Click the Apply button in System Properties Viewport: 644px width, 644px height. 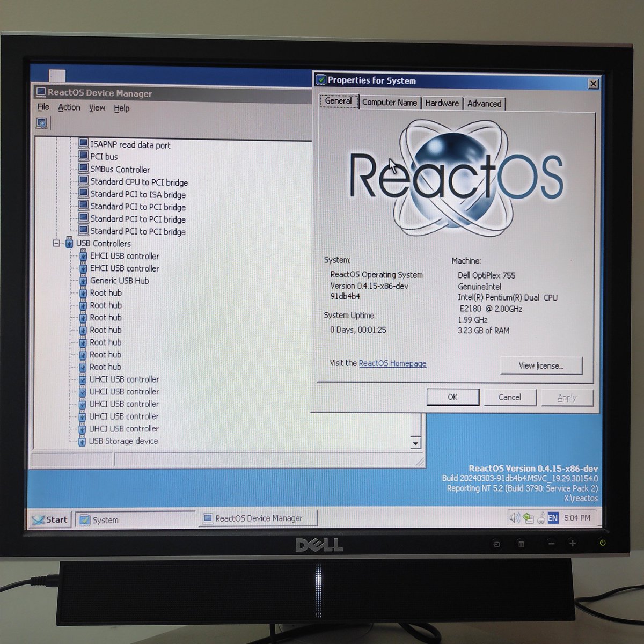click(x=567, y=398)
